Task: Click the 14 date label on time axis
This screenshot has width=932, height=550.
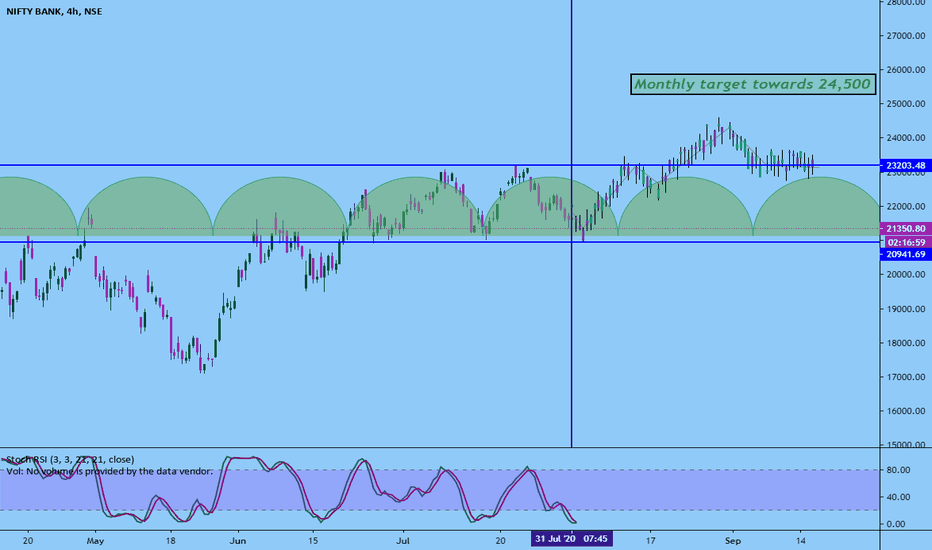Action: 801,540
